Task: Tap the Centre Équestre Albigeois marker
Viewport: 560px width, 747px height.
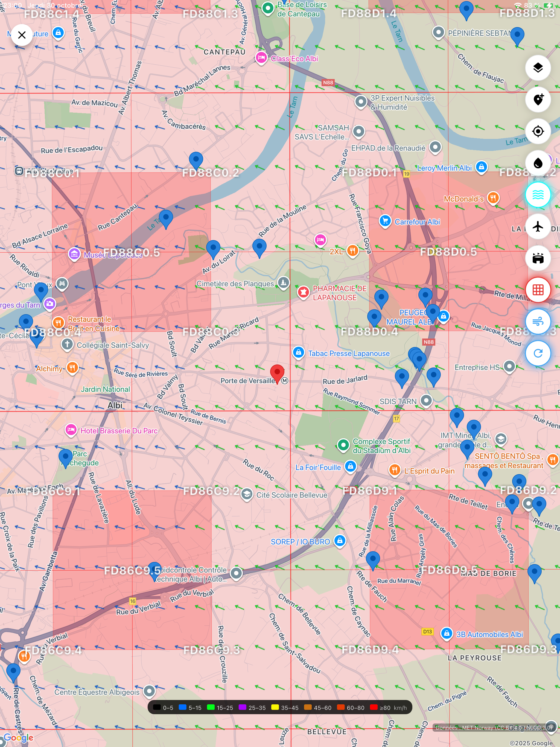Action: pyautogui.click(x=149, y=691)
